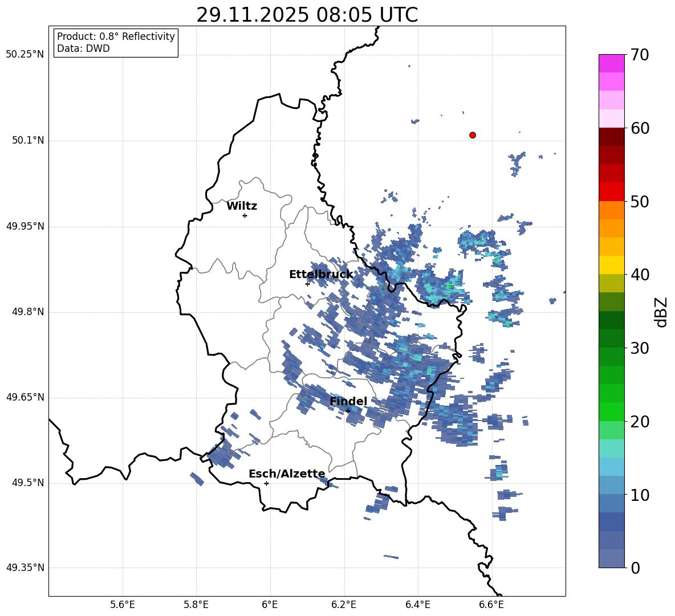Click the colorbar tick label 20
Screen dimensions: 675x616
coord(640,422)
